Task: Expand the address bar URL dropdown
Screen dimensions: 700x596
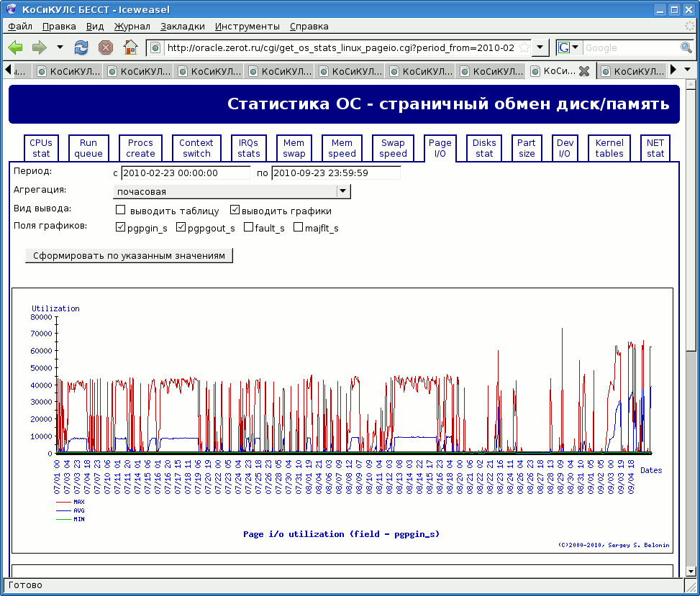Action: coord(541,47)
